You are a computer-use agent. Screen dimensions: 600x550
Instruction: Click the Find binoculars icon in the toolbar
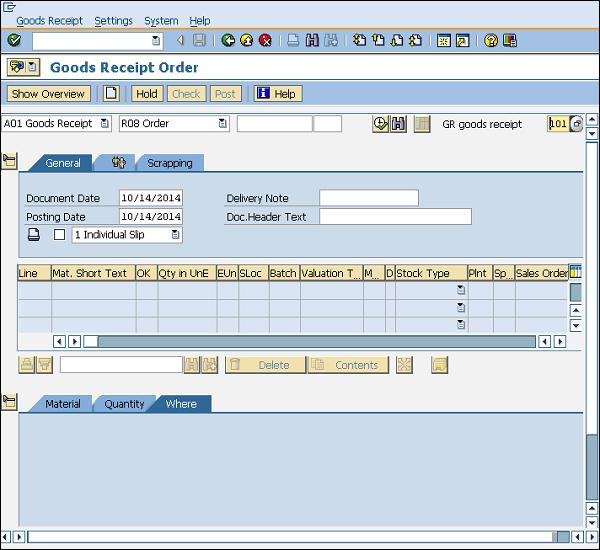(x=312, y=41)
